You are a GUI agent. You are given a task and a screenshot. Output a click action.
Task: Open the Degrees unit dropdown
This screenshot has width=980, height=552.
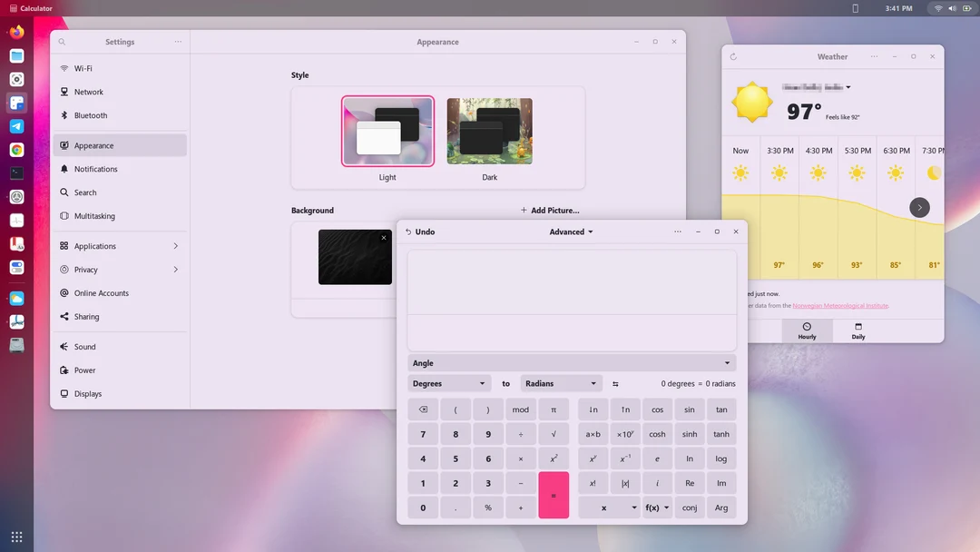click(448, 383)
